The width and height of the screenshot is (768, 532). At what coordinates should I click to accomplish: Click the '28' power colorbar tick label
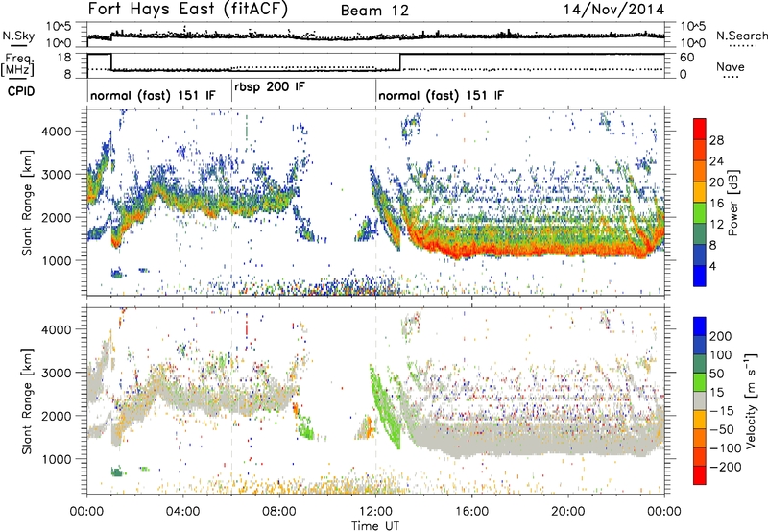(716, 140)
